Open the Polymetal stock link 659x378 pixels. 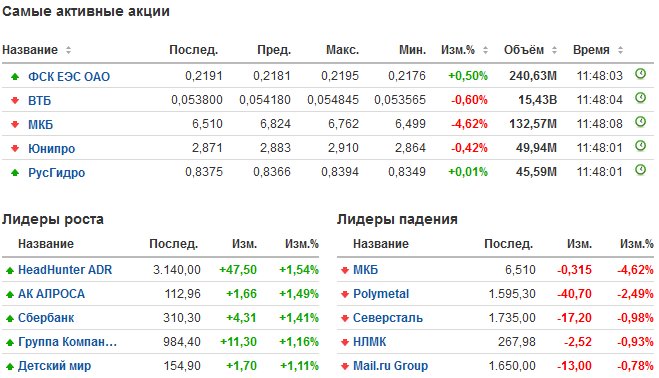[381, 294]
